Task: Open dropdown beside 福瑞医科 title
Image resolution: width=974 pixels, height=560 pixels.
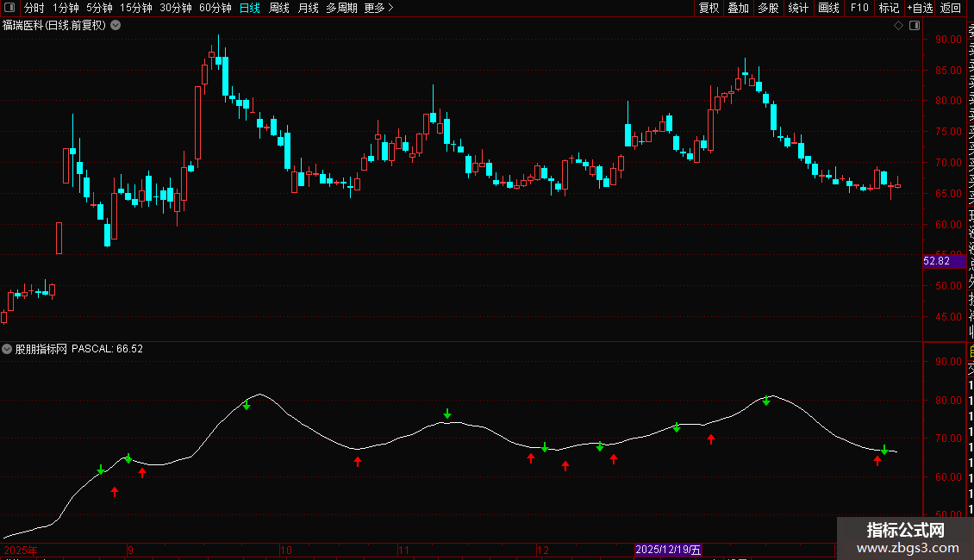Action: click(116, 26)
